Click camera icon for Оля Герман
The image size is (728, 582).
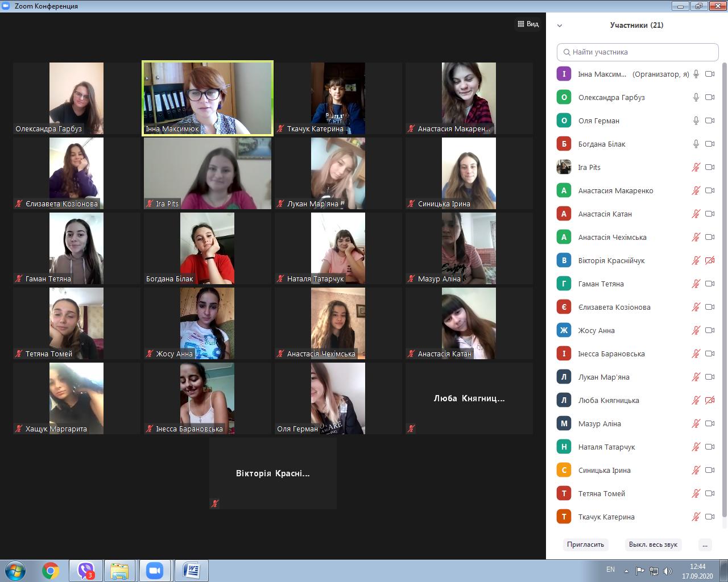point(710,120)
